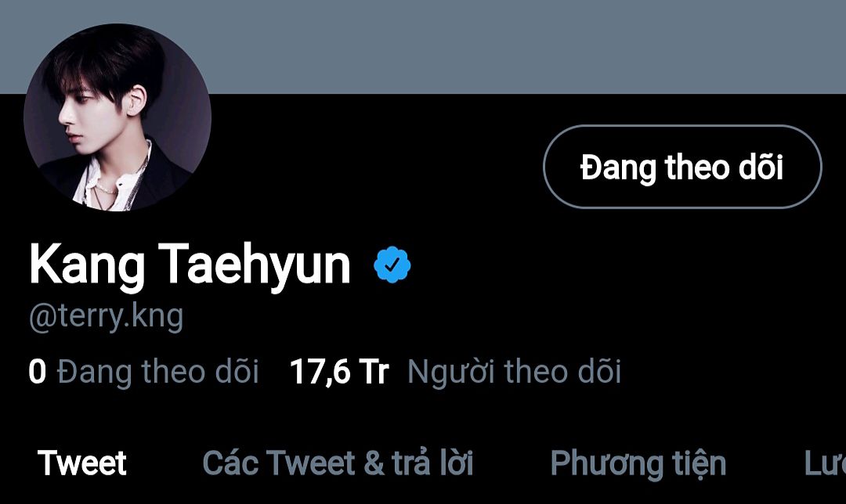
Task: Click the Người theo dõi label
Action: [514, 372]
